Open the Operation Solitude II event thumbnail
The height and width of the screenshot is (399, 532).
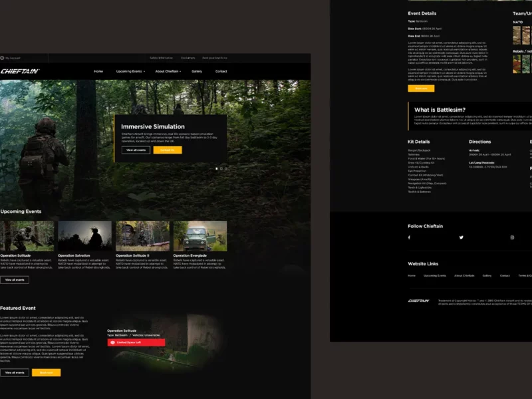click(142, 236)
